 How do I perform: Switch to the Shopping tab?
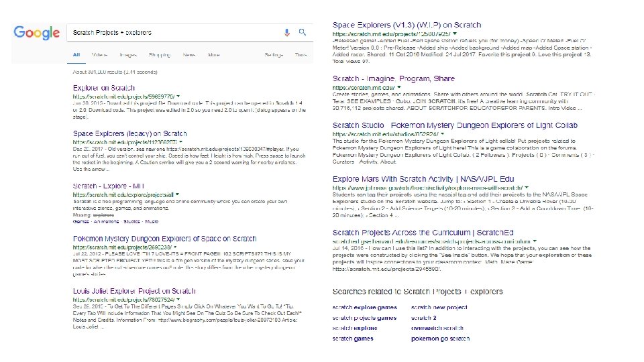point(160,54)
